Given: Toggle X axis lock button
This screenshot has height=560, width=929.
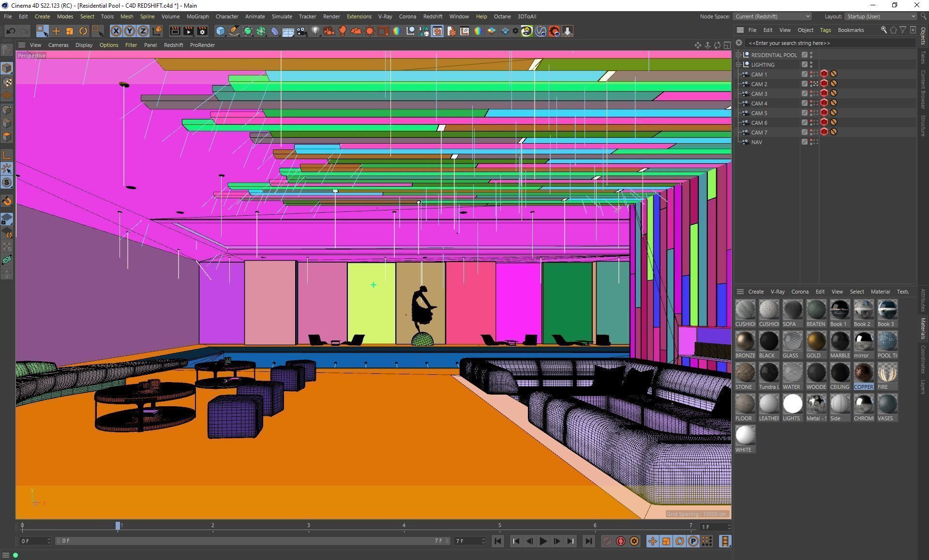Looking at the screenshot, I should point(116,31).
